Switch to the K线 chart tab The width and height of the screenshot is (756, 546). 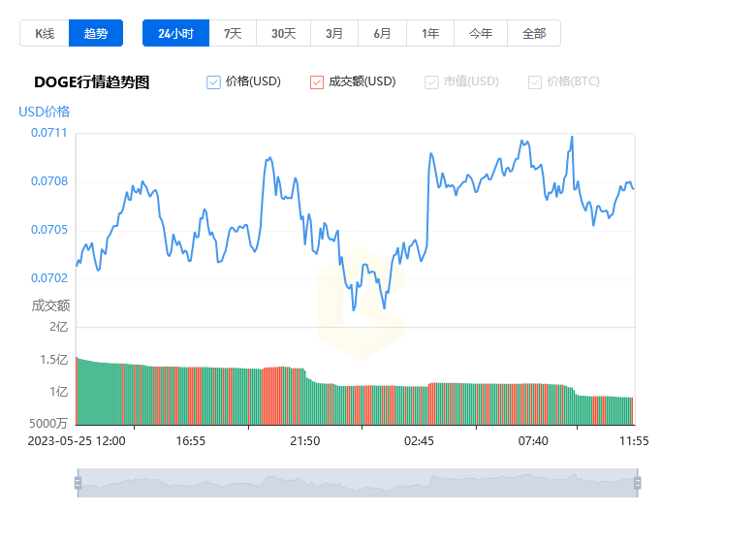pyautogui.click(x=45, y=33)
